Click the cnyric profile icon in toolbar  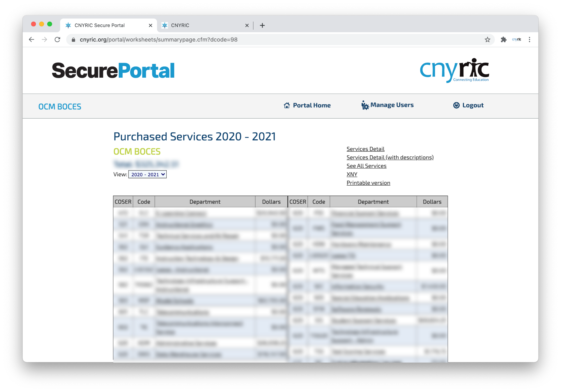pos(517,40)
